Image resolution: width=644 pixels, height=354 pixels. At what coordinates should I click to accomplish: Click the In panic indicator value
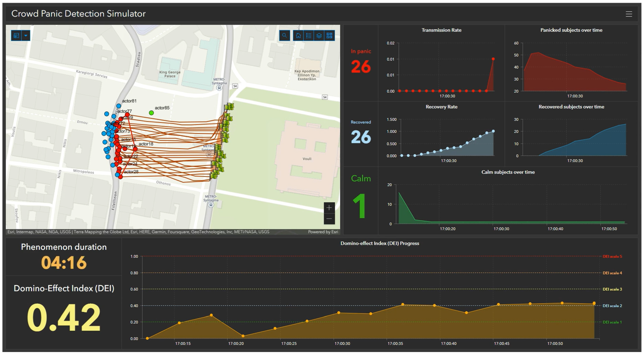pyautogui.click(x=360, y=67)
